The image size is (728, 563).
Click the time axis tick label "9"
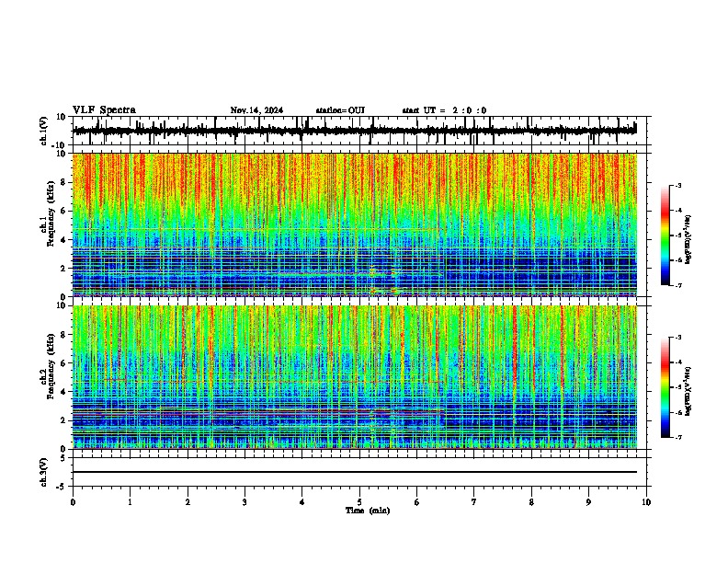[588, 502]
